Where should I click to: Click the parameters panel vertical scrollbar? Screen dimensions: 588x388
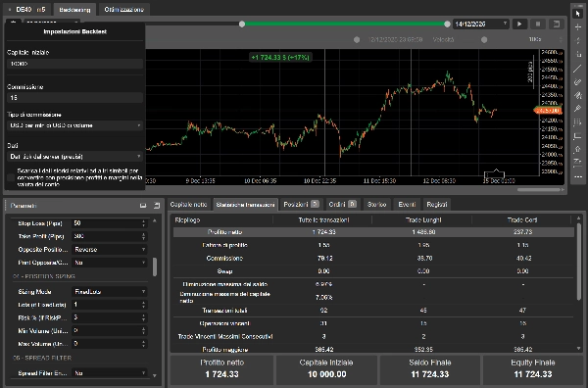pos(155,267)
